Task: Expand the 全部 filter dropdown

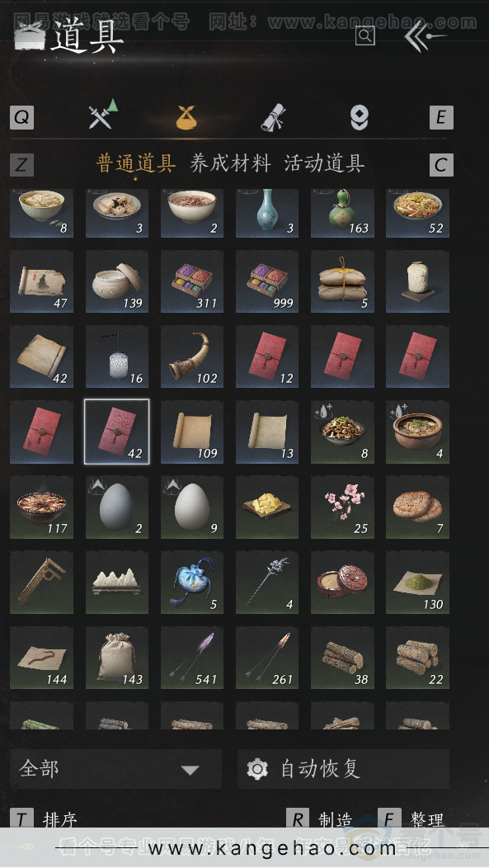Action: pos(115,769)
